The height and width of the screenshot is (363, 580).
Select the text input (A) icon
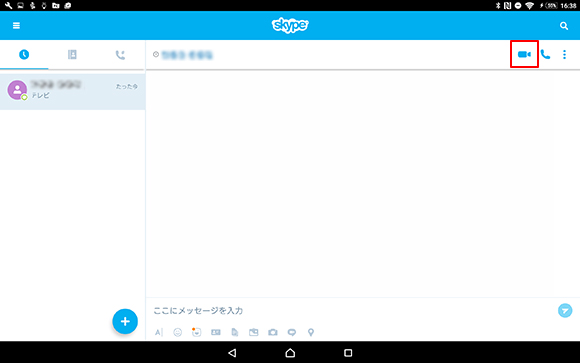pos(159,332)
